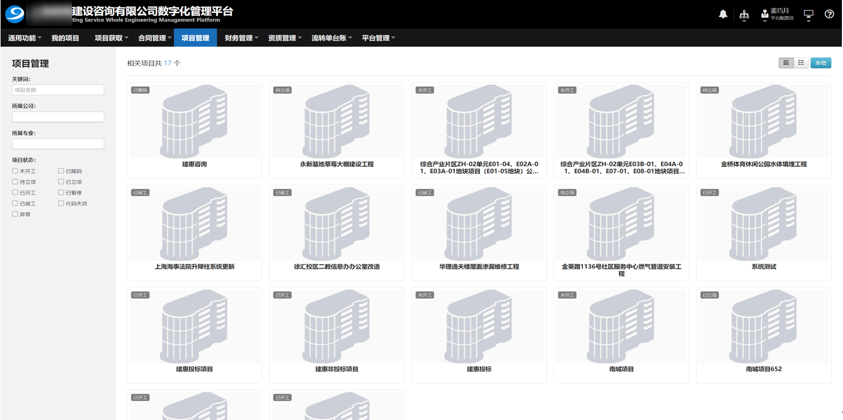Click the 南城项目 title text
Viewport: 843px width, 420px height.
click(621, 369)
